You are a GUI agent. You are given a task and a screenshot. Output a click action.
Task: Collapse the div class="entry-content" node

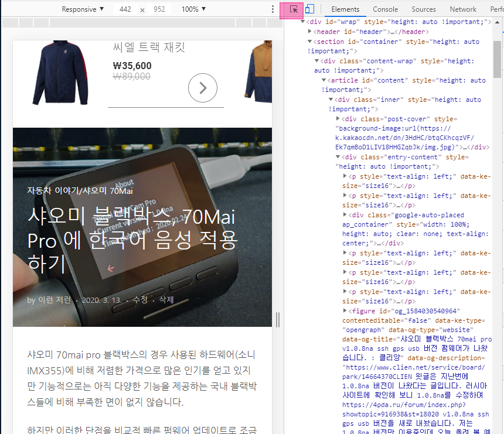338,157
